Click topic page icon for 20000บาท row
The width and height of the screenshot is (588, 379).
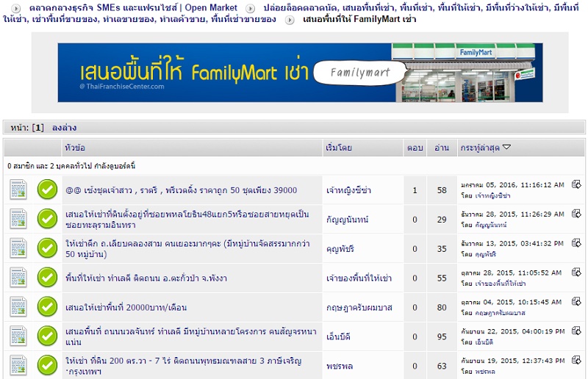(18, 306)
